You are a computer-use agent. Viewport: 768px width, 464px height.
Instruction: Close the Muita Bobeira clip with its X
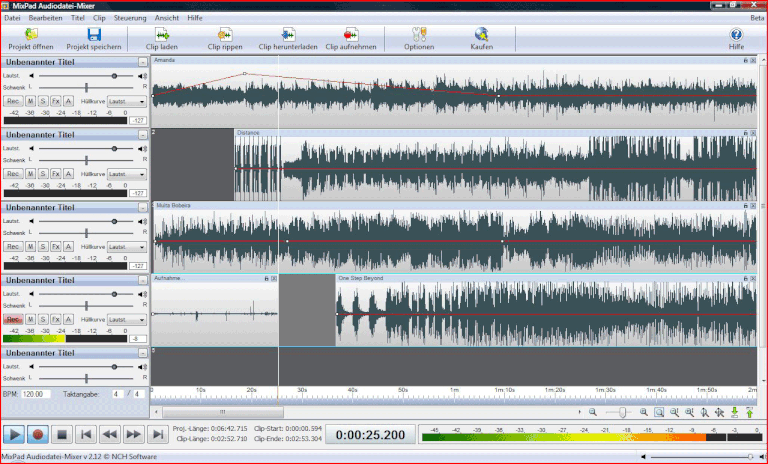point(753,206)
